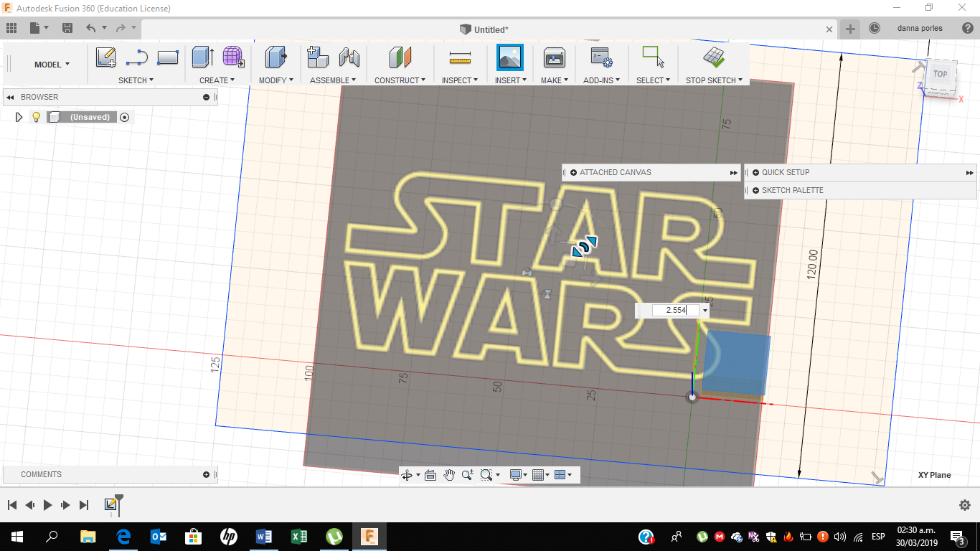Open the SELECT dropdown menu
This screenshot has height=551, width=980.
pos(653,80)
